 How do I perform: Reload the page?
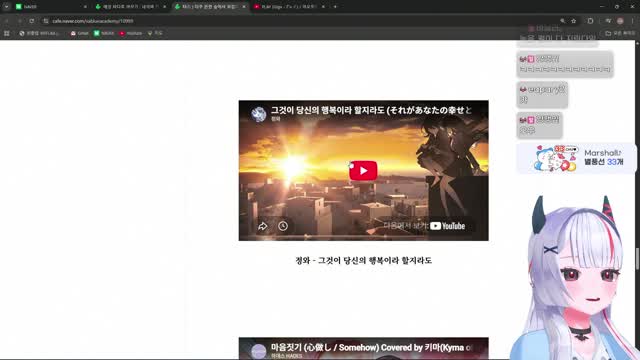pyautogui.click(x=32, y=21)
